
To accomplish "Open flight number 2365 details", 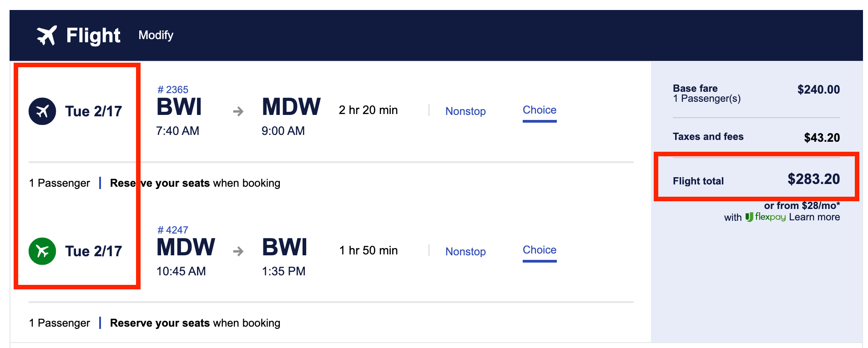I will coord(173,89).
